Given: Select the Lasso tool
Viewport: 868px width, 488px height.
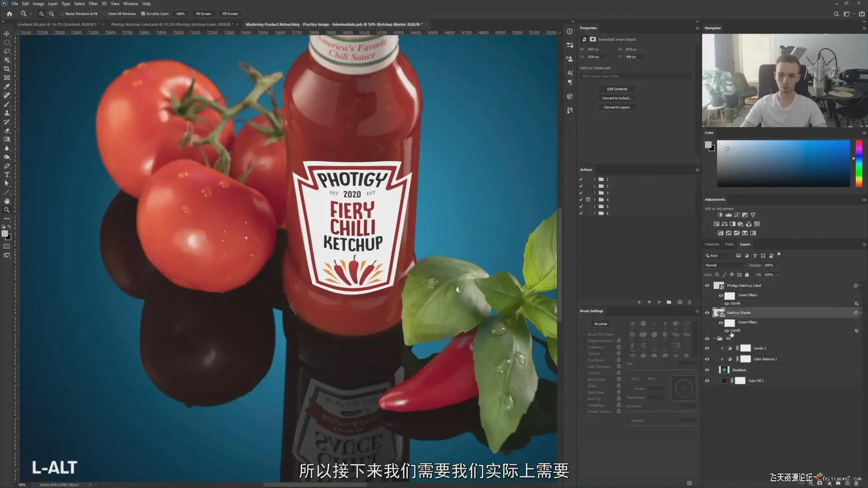Looking at the screenshot, I should point(7,51).
